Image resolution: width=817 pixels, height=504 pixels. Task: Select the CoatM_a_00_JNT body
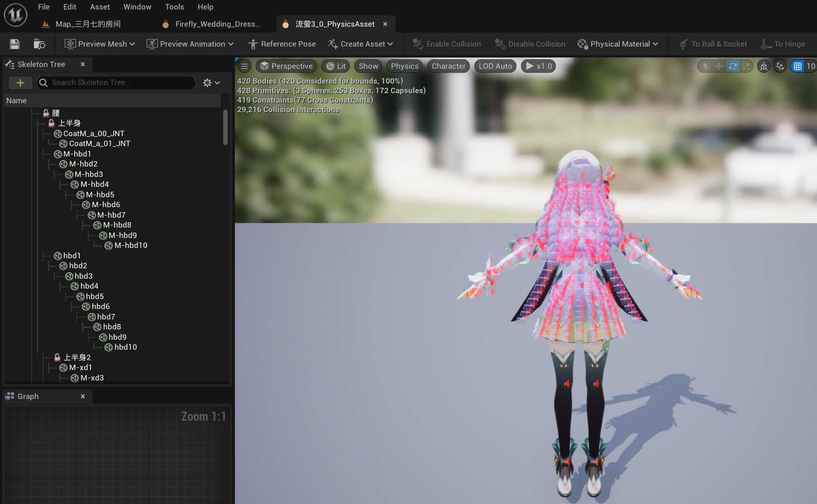point(94,133)
